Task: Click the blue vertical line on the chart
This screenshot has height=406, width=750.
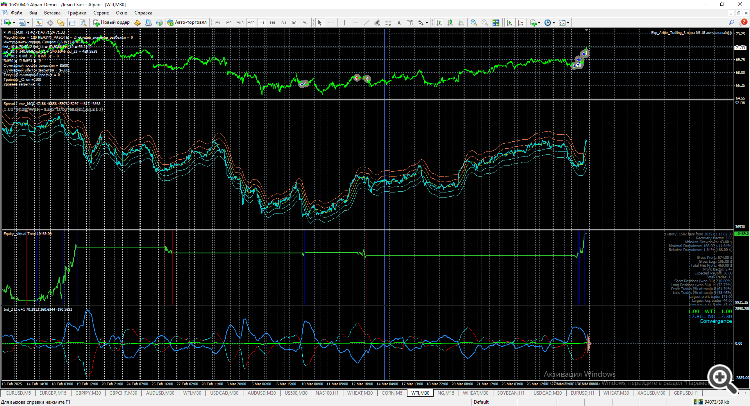Action: [385, 206]
